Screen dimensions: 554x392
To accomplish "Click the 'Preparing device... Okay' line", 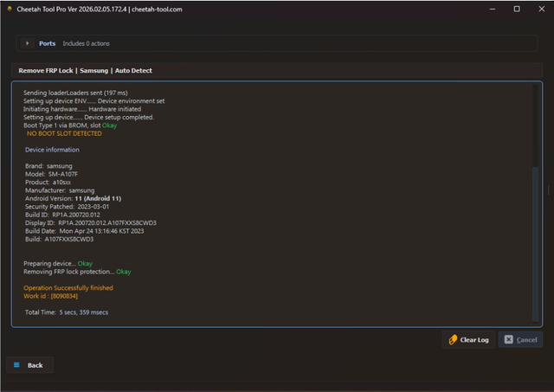I will tap(58, 263).
